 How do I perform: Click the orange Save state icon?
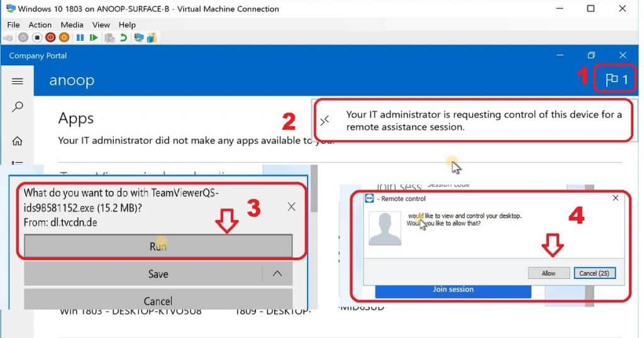click(x=64, y=38)
